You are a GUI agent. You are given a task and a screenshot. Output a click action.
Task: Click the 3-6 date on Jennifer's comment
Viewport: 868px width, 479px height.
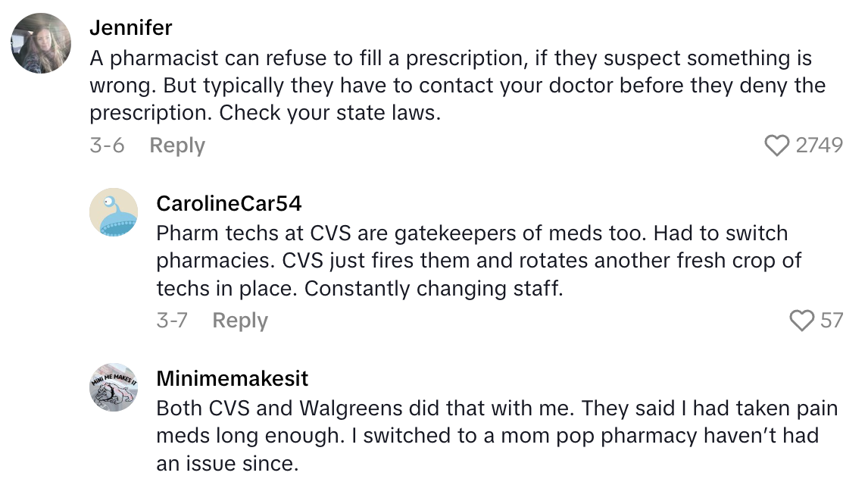(107, 146)
